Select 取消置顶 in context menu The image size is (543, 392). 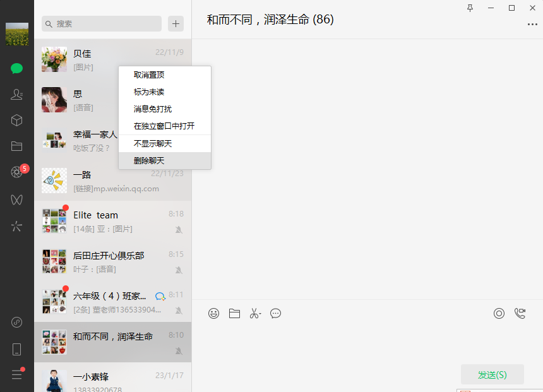click(165, 74)
